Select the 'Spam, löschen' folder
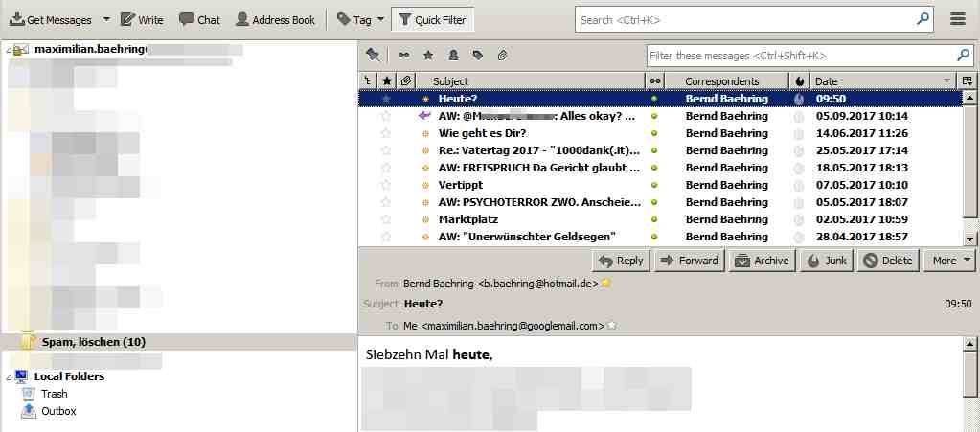980x432 pixels. tap(93, 342)
